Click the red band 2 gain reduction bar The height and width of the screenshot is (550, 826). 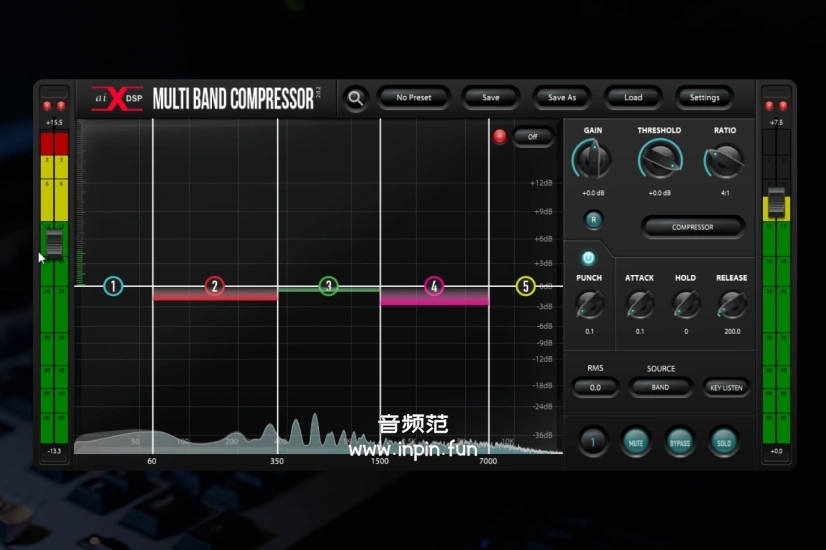[215, 294]
